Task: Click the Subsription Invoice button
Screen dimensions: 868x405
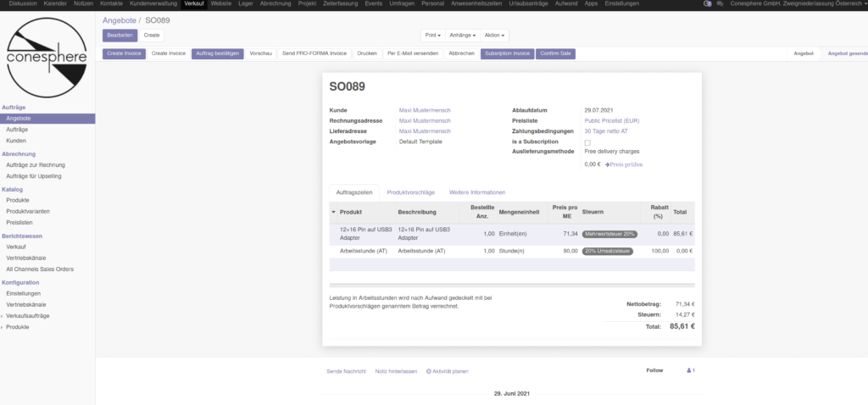Action: click(x=508, y=53)
